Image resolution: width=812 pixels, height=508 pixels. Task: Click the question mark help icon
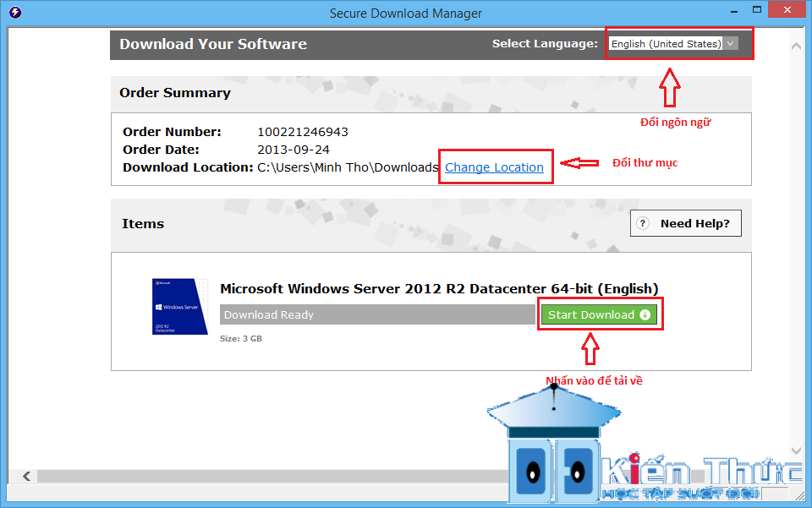[x=643, y=223]
